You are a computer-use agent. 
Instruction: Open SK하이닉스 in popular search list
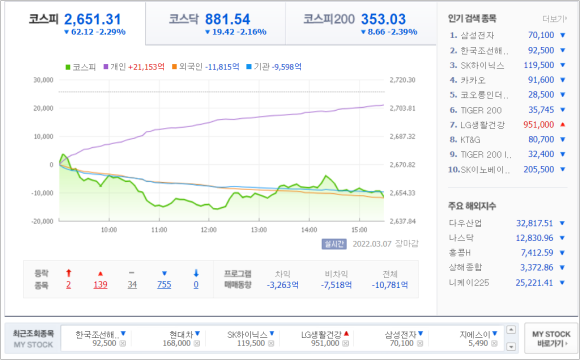pos(482,65)
